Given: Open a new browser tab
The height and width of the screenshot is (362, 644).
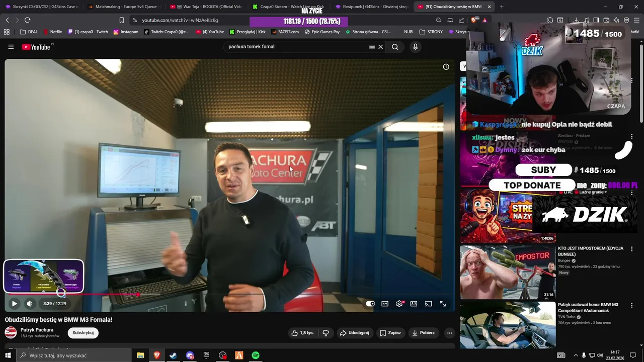Looking at the screenshot, I should coord(502,7).
